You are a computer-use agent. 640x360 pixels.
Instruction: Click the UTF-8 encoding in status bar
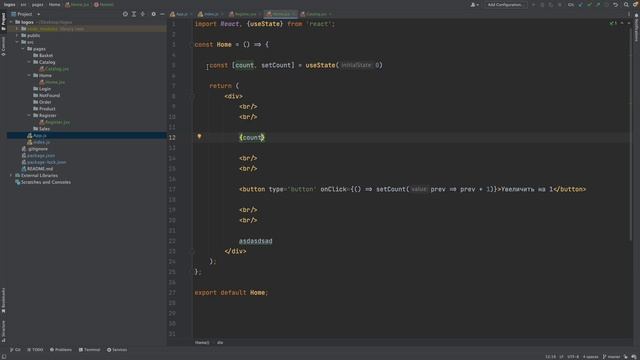[573, 357]
